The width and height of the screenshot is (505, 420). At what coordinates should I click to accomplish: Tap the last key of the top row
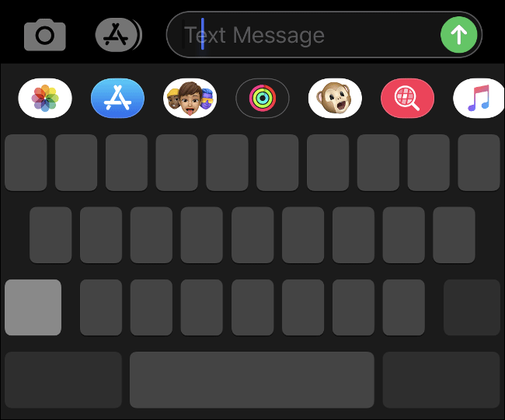[479, 162]
